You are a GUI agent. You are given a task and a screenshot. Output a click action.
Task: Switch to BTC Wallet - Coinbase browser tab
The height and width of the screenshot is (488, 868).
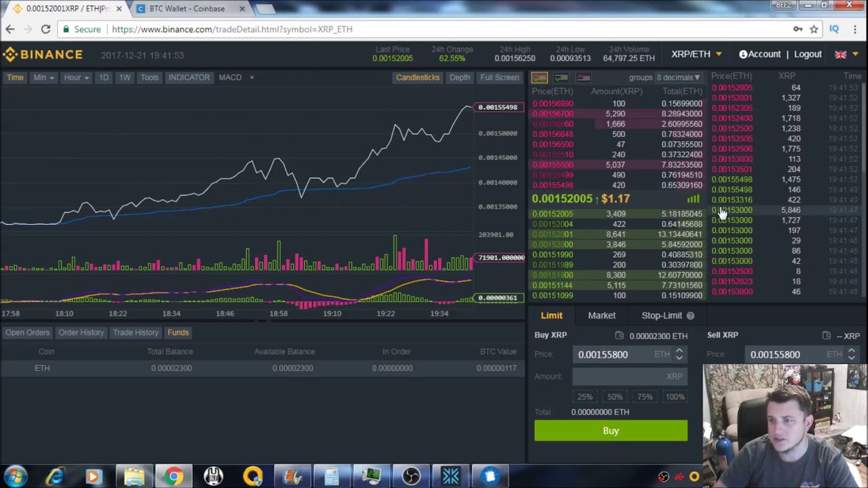click(187, 9)
